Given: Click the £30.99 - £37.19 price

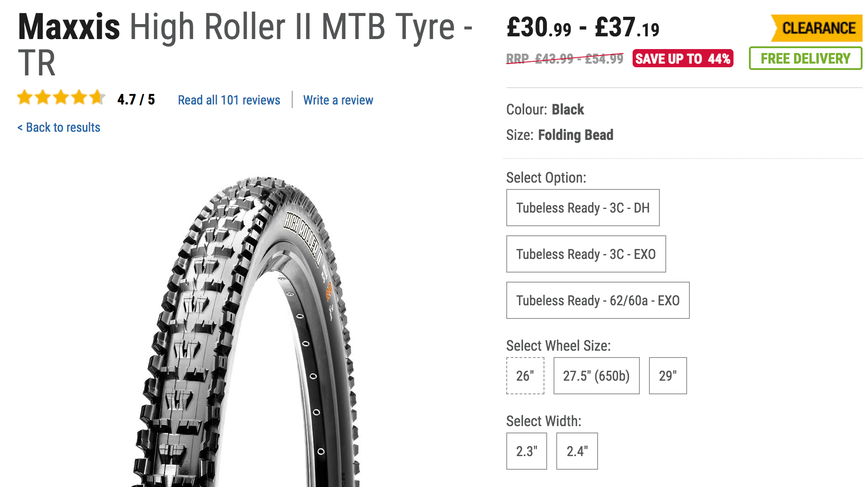Looking at the screenshot, I should tap(583, 27).
